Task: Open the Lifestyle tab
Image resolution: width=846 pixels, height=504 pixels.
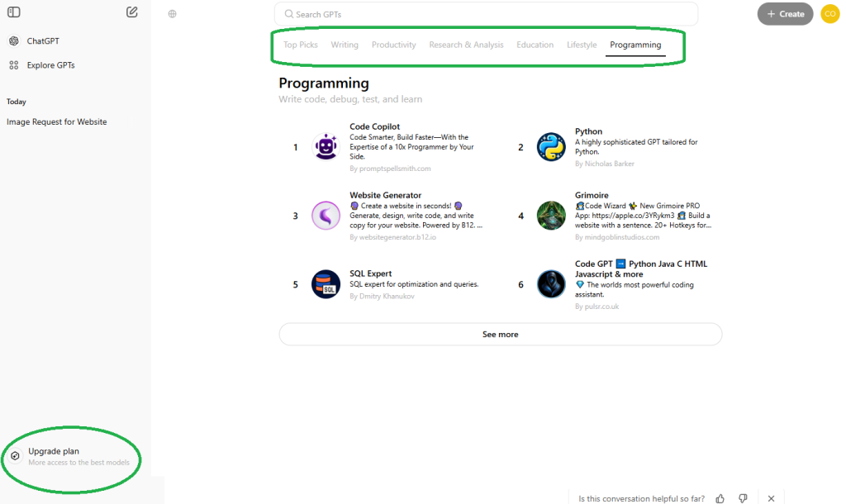Action: pyautogui.click(x=582, y=45)
